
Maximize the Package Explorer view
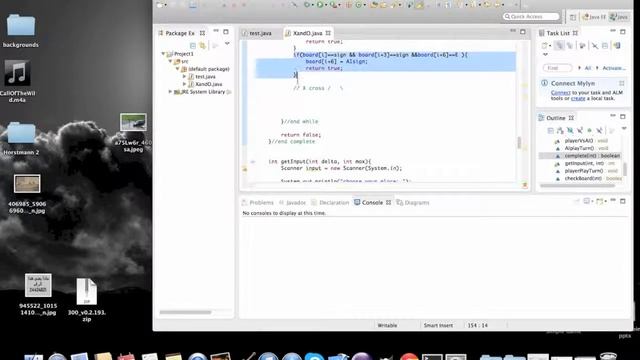point(226,31)
